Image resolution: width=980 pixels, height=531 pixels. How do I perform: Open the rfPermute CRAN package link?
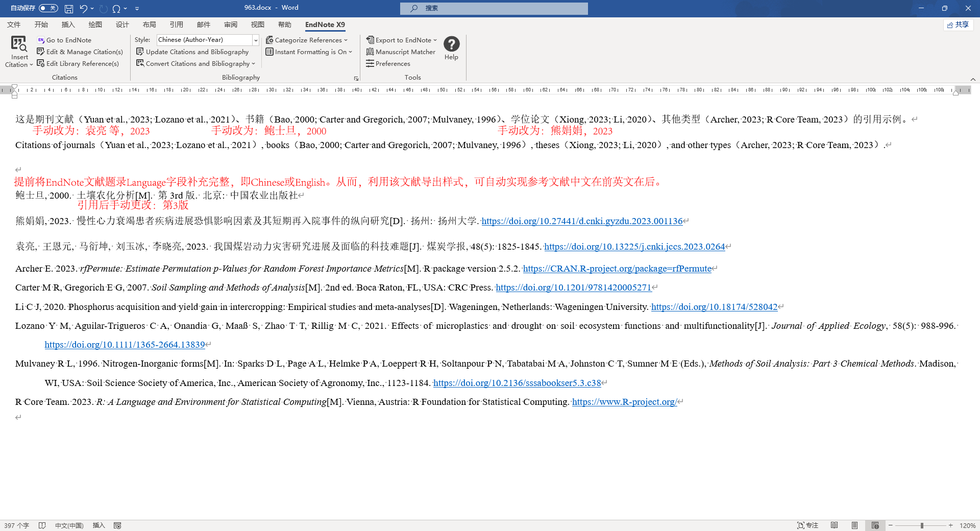coord(617,269)
